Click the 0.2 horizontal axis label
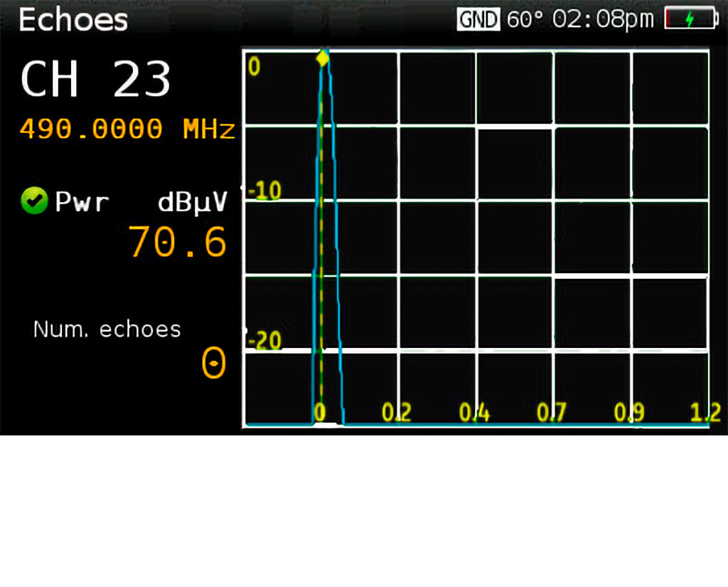The height and width of the screenshot is (587, 728). click(x=397, y=412)
